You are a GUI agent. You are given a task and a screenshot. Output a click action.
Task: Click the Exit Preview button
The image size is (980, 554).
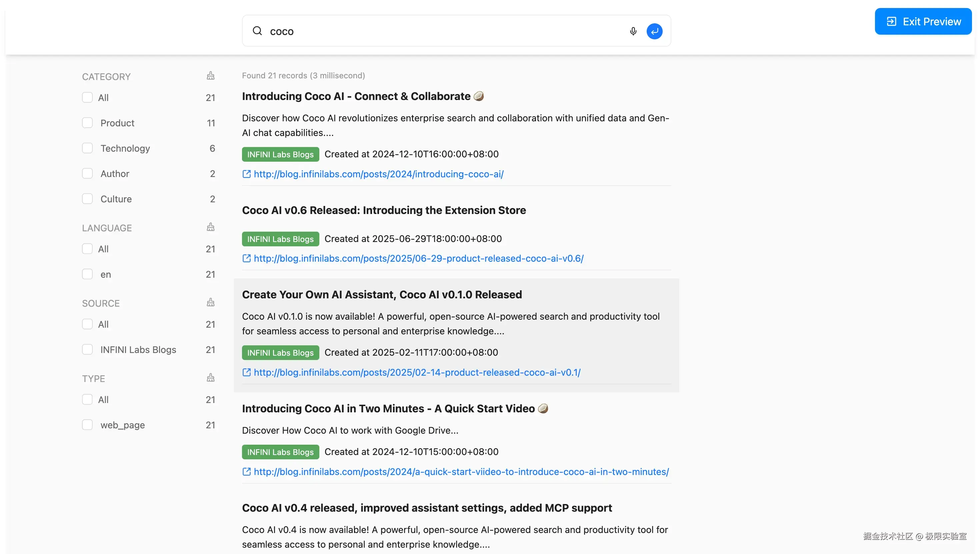[923, 21]
